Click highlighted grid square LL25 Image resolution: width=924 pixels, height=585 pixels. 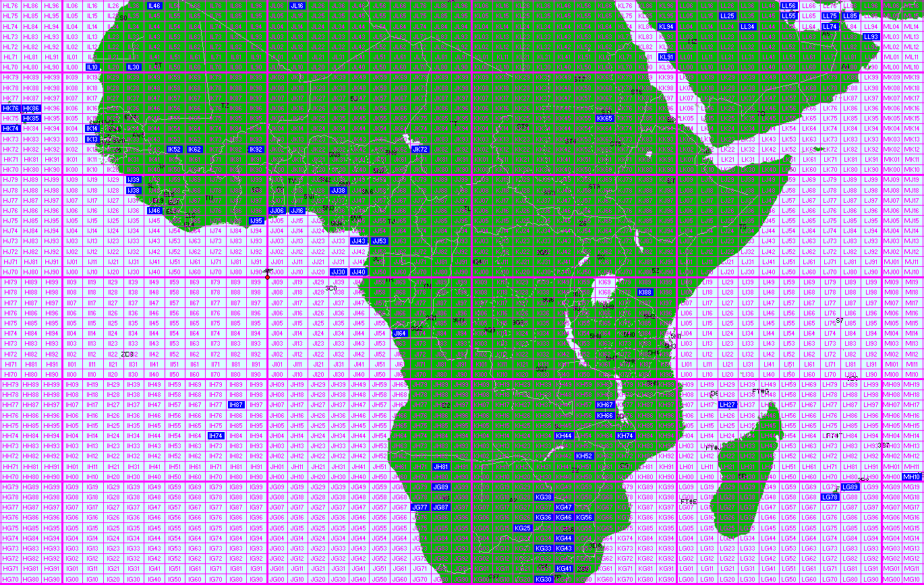(x=727, y=16)
